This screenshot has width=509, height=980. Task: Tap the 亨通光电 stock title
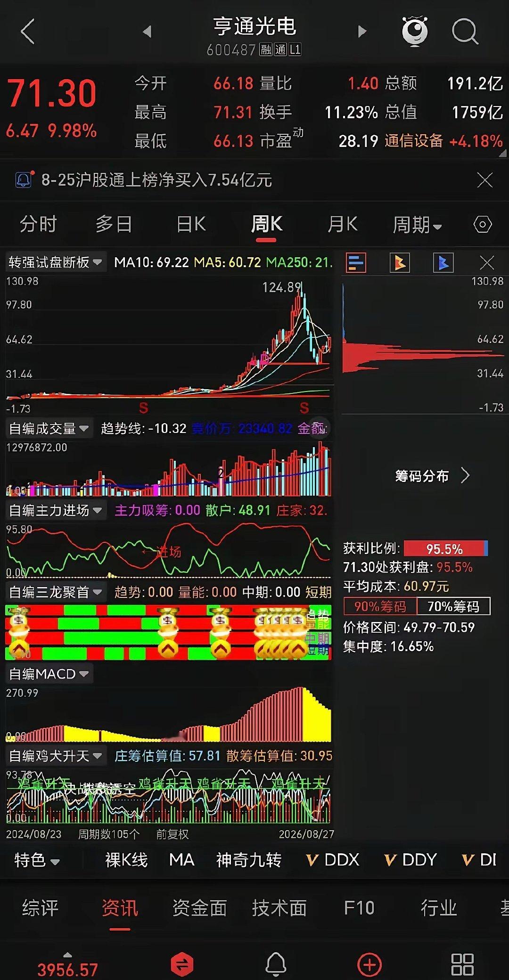click(x=254, y=26)
